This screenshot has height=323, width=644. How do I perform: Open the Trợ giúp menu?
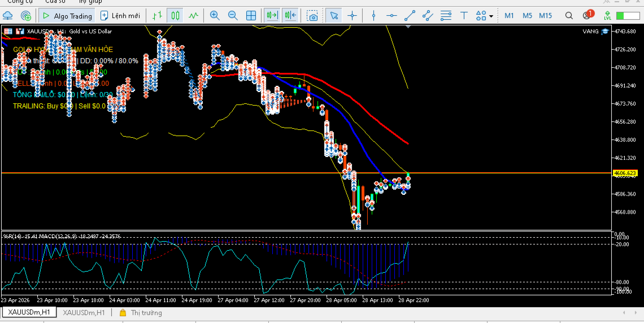click(90, 2)
